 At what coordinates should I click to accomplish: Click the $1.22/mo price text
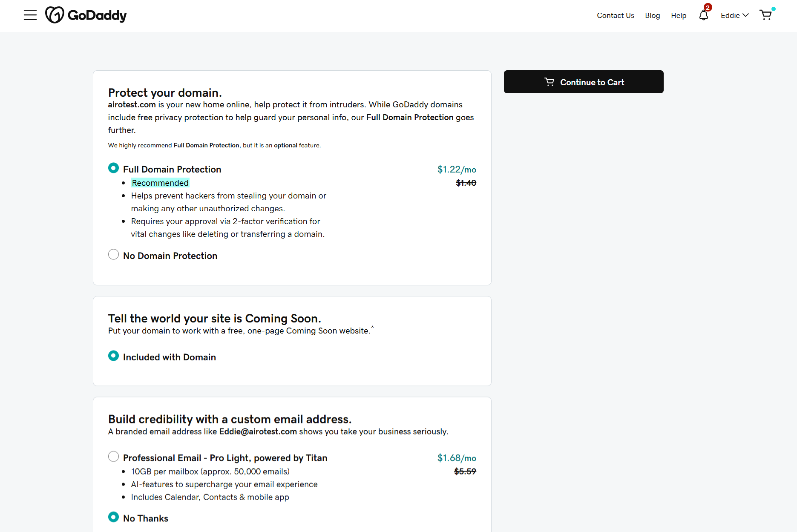pos(457,170)
